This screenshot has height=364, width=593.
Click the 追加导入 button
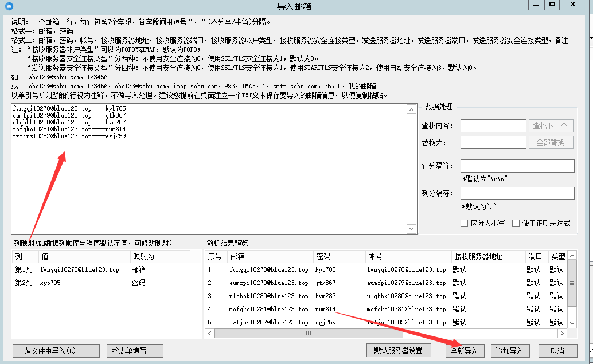[509, 351]
